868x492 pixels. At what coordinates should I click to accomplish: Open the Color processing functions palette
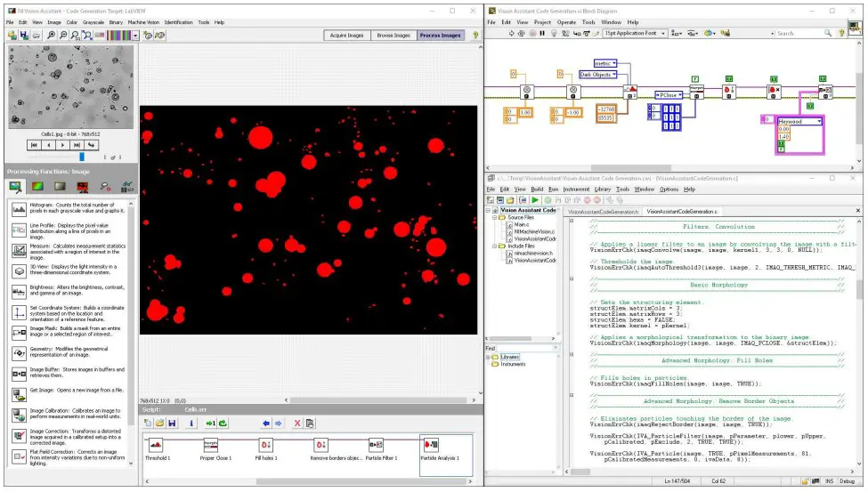coord(37,187)
